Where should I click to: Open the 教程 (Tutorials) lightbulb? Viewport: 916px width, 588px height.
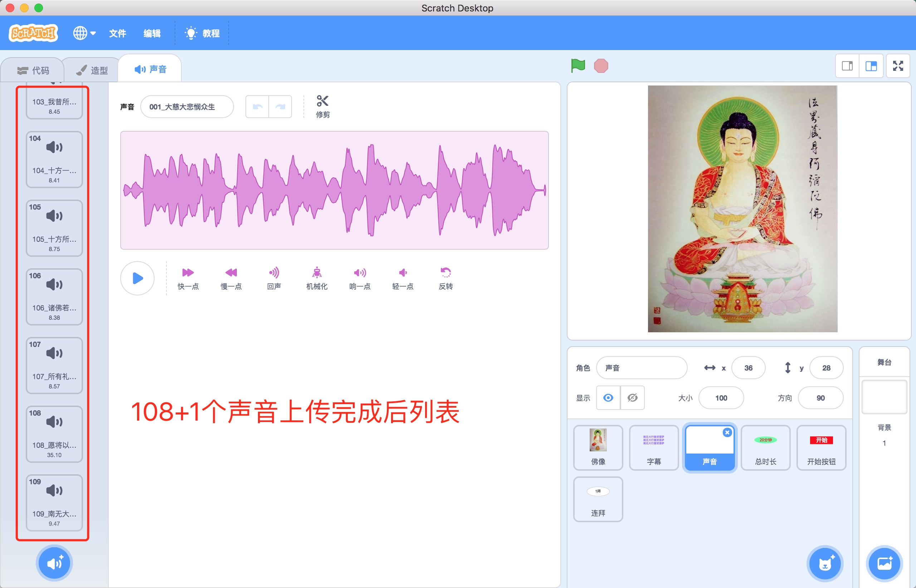coord(202,33)
